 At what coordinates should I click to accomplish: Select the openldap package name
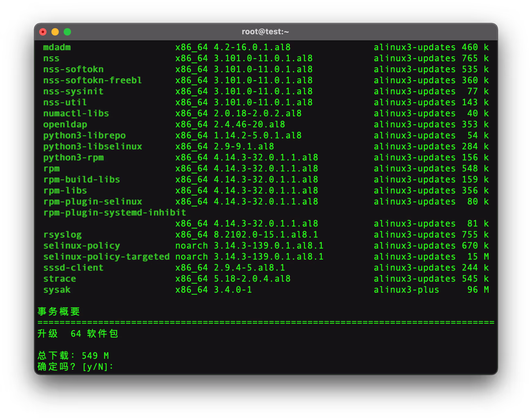[x=65, y=125]
